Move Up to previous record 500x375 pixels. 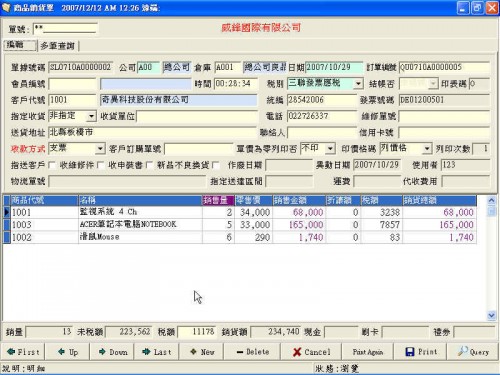[68, 352]
